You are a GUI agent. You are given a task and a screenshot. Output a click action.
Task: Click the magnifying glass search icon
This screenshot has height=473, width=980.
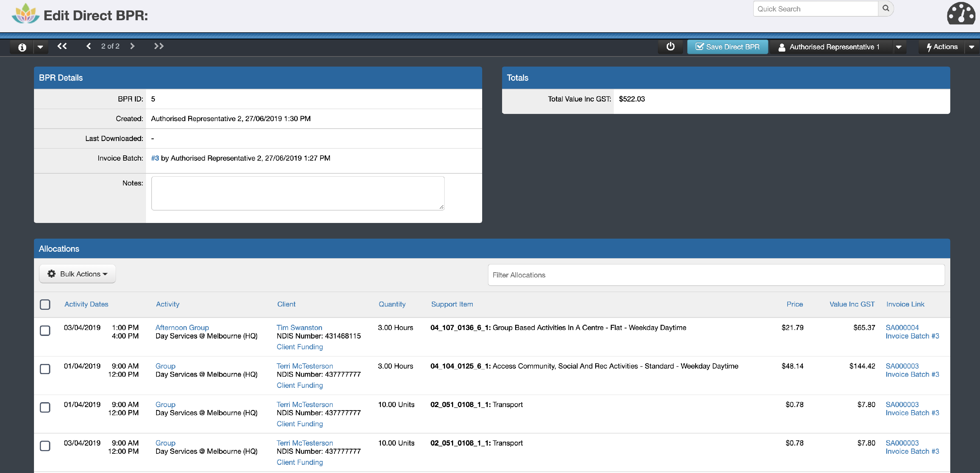tap(886, 8)
